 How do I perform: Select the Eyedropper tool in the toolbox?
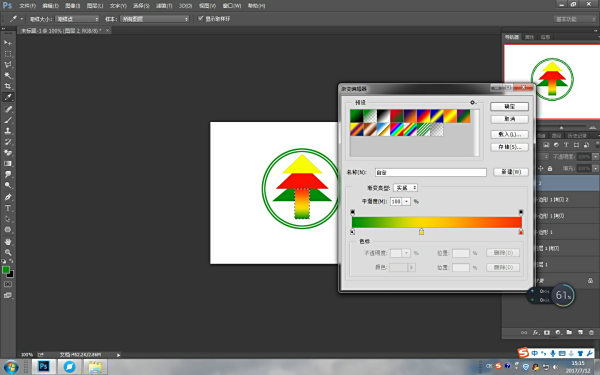click(8, 97)
